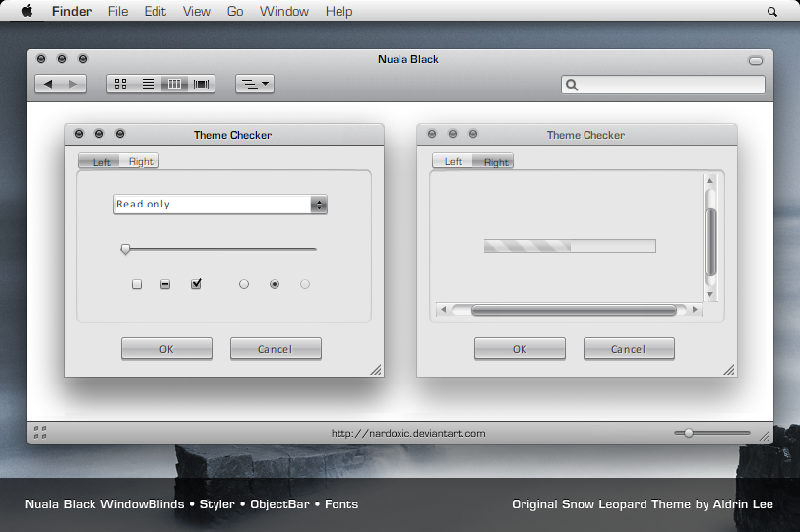Viewport: 800px width, 532px height.
Task: Toggle the mixed-state dash checkbox
Action: tap(164, 284)
